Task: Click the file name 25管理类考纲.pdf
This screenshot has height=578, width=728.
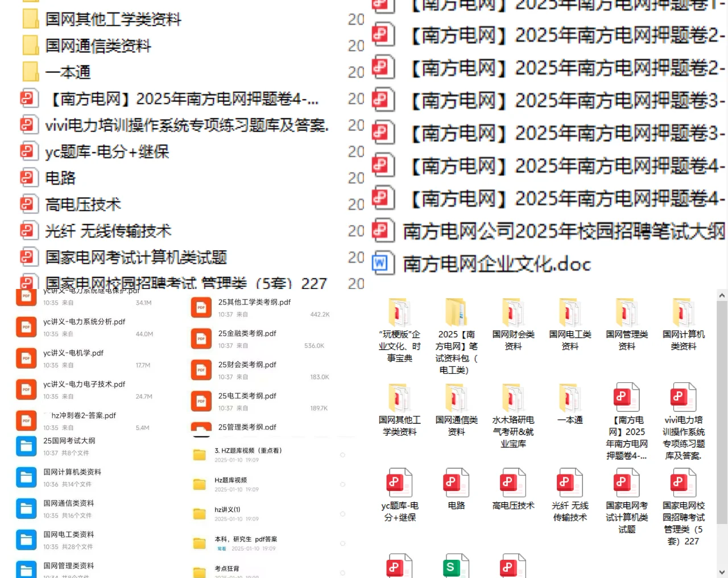Action: (x=247, y=427)
